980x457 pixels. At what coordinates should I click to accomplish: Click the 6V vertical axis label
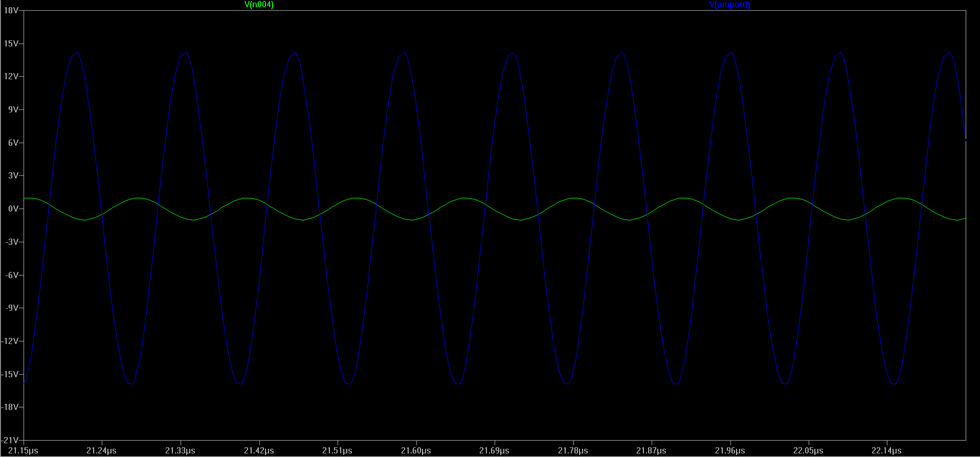point(13,143)
